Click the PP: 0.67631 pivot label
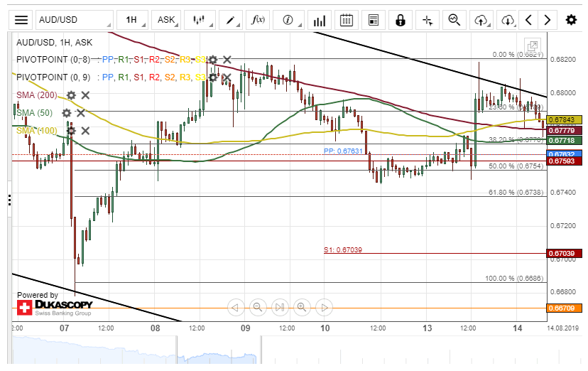 click(343, 151)
